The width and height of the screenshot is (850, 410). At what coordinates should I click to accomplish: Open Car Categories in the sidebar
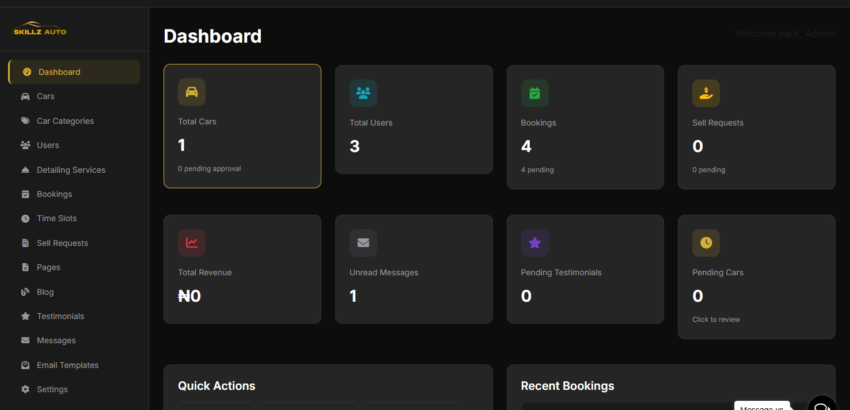74,121
